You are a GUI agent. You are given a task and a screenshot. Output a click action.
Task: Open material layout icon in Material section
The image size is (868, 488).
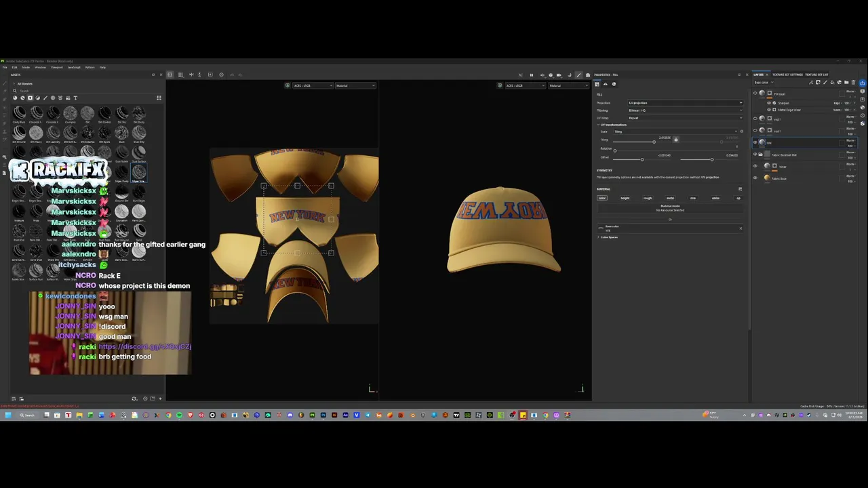(740, 189)
